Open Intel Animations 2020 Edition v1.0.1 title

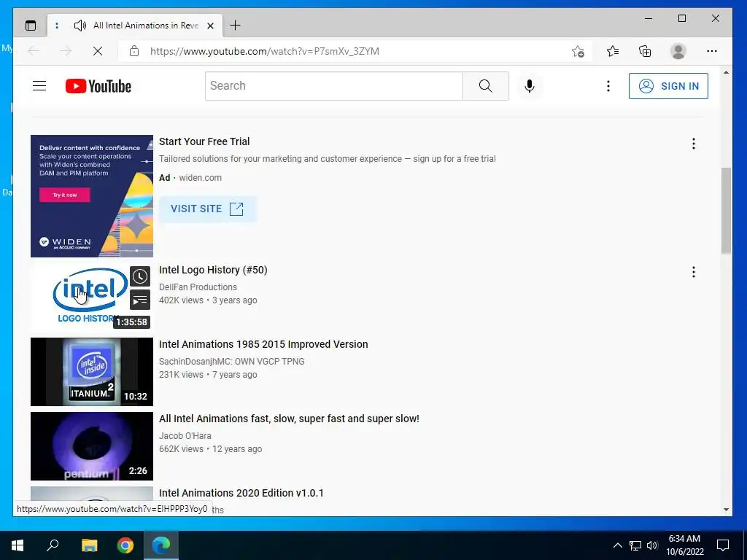(241, 493)
